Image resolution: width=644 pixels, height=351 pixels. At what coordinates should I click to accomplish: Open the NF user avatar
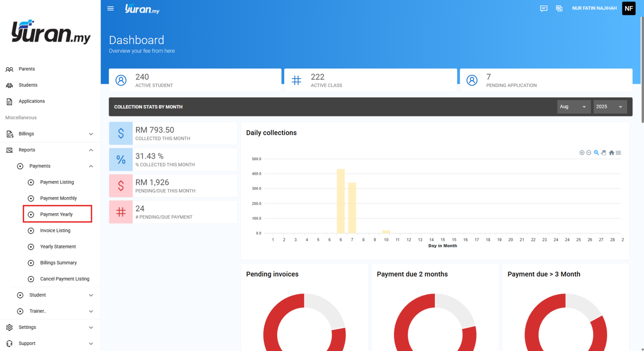(628, 8)
